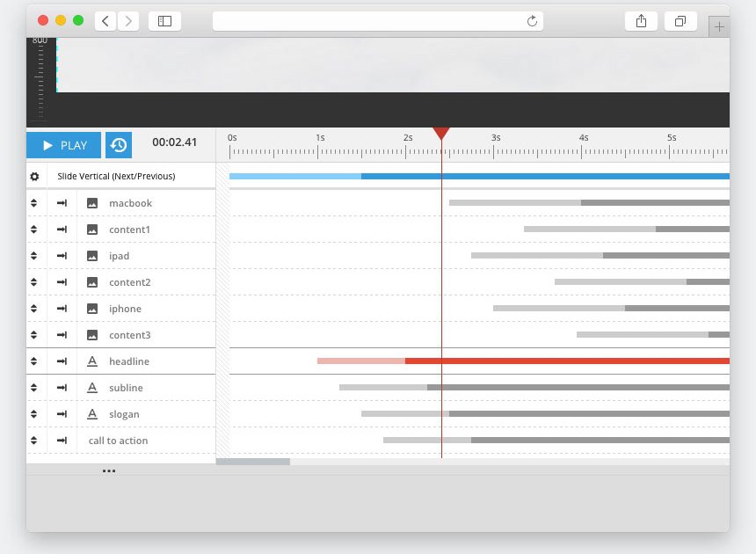Image resolution: width=756 pixels, height=554 pixels.
Task: Click the gray subline timeline bar
Action: pyautogui.click(x=534, y=388)
